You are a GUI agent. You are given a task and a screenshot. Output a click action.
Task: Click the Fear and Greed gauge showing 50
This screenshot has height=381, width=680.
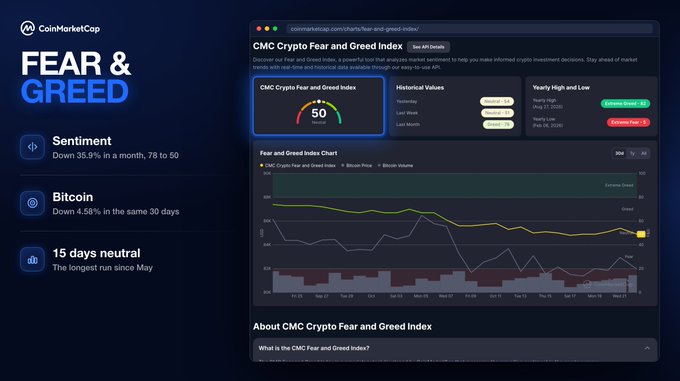[319, 113]
